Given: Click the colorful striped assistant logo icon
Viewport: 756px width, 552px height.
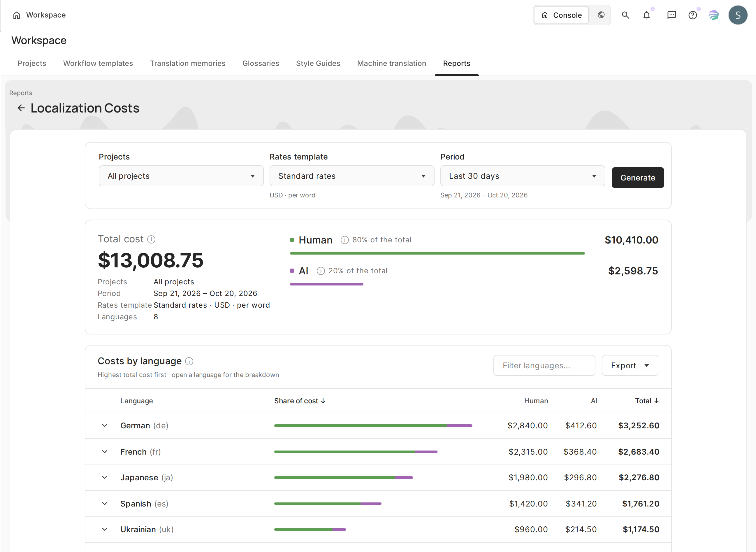Looking at the screenshot, I should pos(713,15).
